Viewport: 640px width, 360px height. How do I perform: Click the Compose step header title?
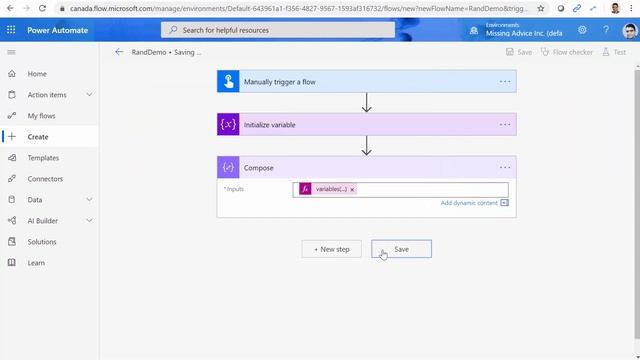[259, 168]
